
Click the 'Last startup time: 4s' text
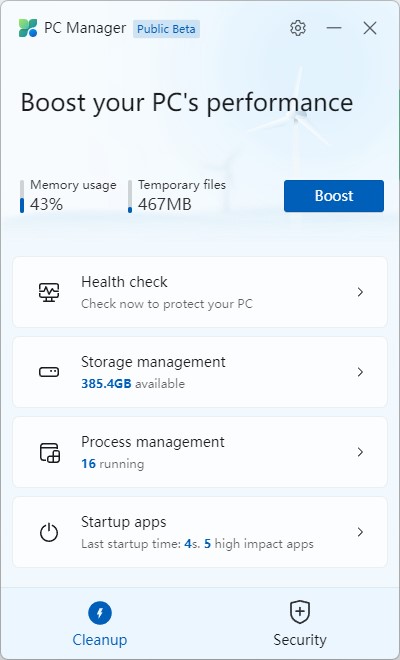point(141,543)
